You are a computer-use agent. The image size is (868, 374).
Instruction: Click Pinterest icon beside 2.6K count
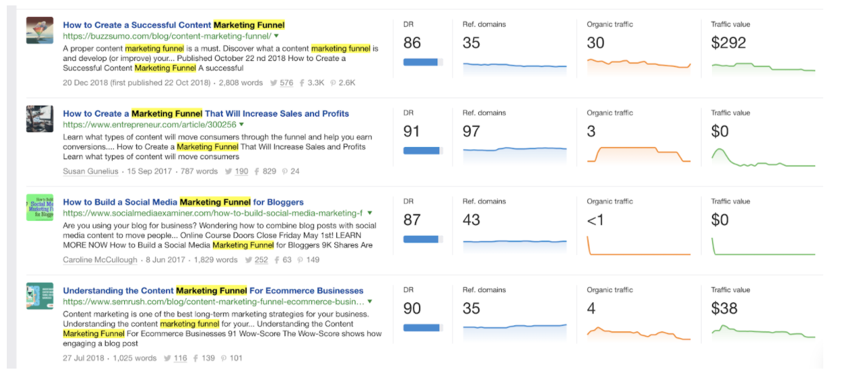click(333, 83)
